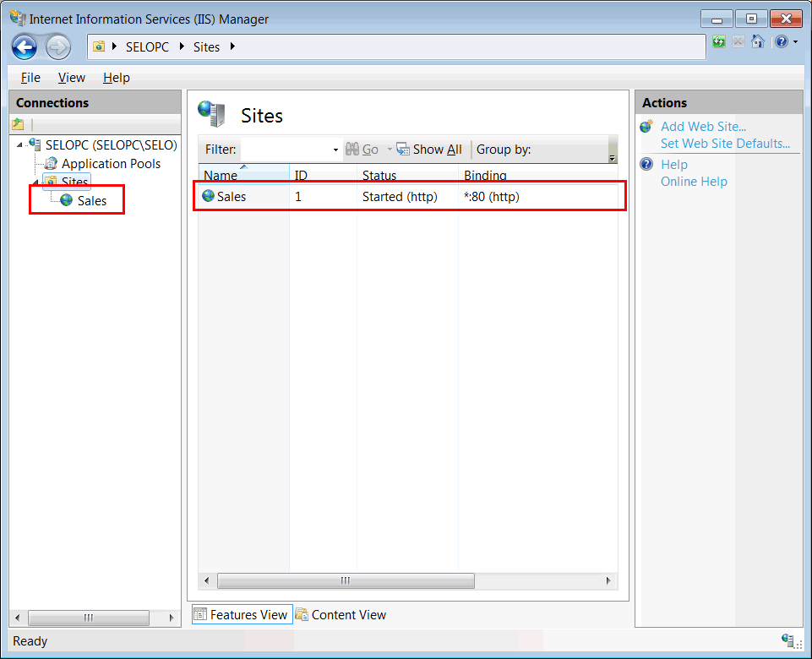Click the Go button in filter bar

click(x=362, y=149)
